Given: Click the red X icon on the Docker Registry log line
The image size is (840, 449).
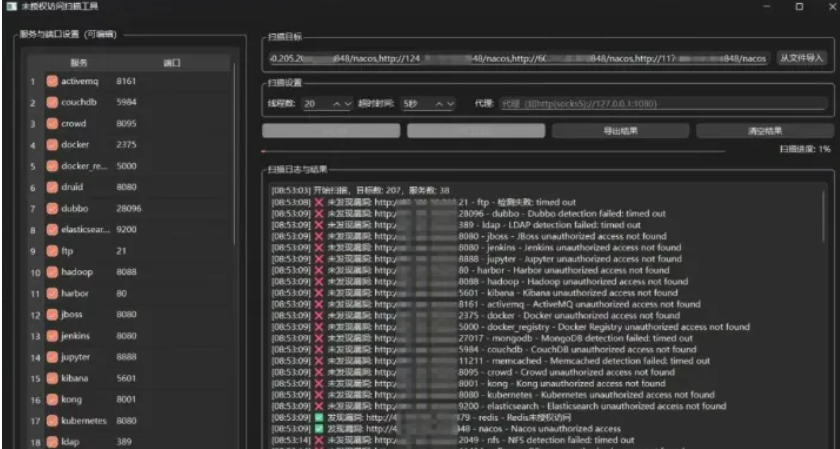Looking at the screenshot, I should pyautogui.click(x=319, y=327).
